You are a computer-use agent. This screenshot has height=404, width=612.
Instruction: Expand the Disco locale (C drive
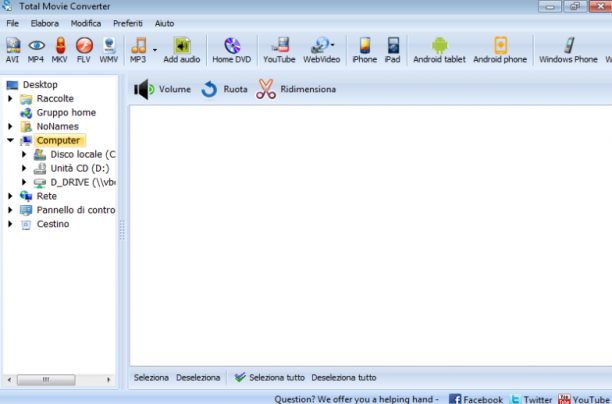tap(24, 154)
